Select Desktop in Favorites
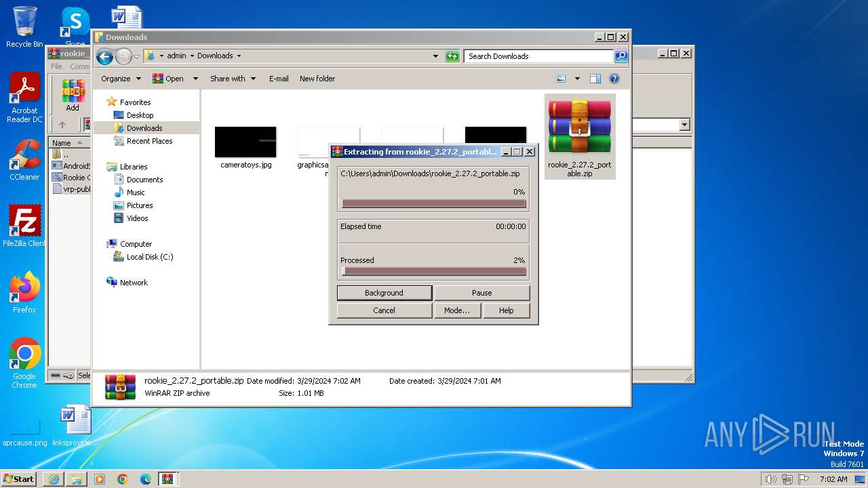868x488 pixels. (140, 115)
